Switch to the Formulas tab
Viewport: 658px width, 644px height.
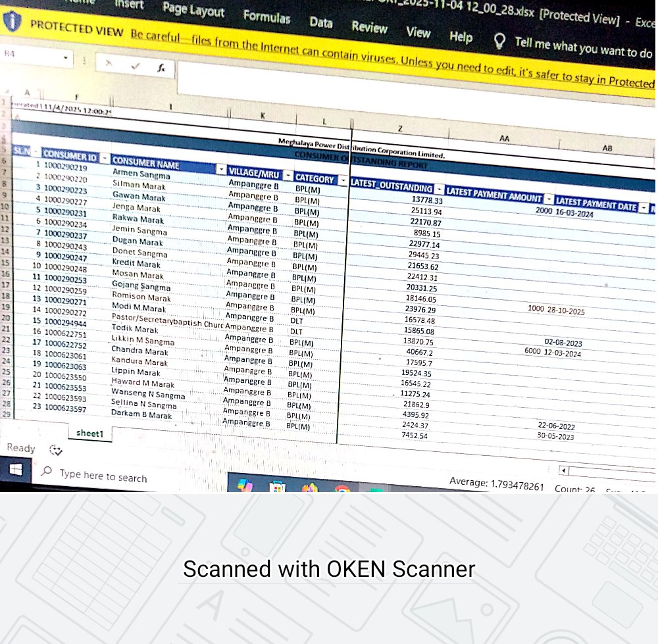click(266, 17)
